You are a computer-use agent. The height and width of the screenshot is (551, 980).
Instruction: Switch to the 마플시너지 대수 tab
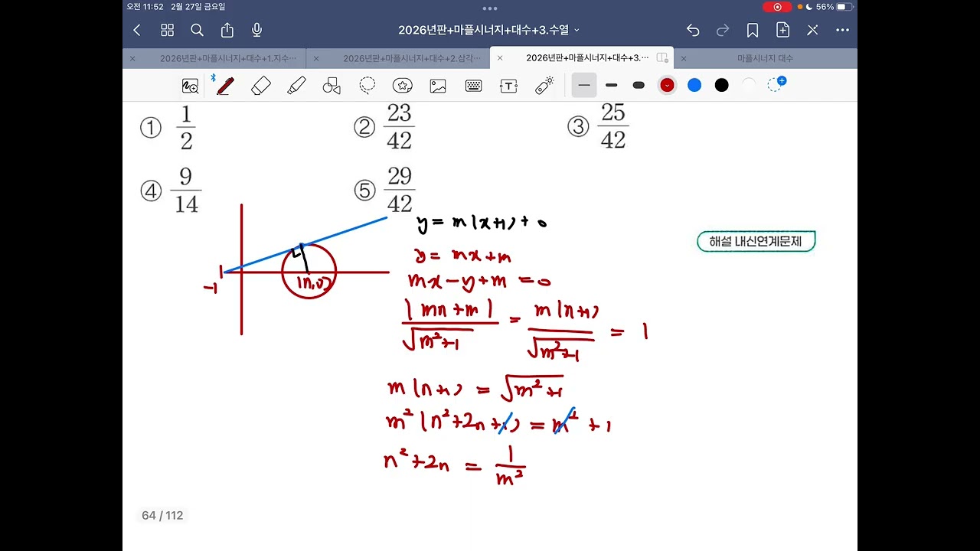[765, 58]
